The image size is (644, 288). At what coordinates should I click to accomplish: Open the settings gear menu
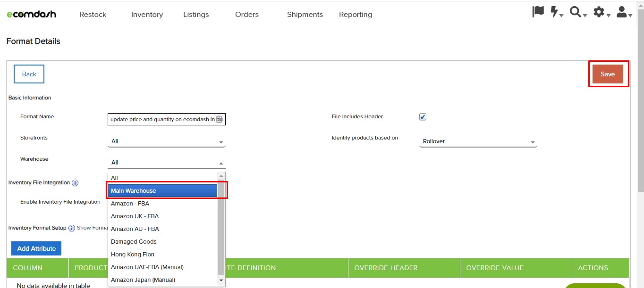coord(601,12)
